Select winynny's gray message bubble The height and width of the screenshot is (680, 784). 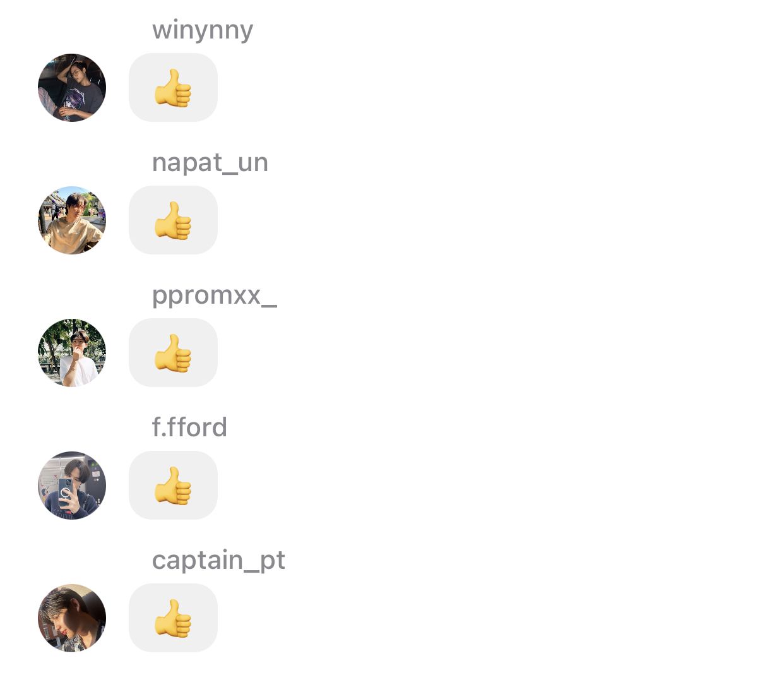click(x=173, y=88)
